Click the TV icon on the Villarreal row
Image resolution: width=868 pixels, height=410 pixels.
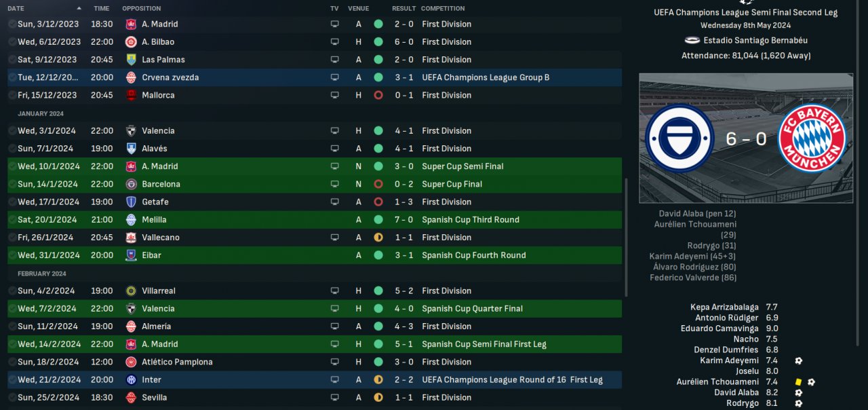click(x=334, y=291)
